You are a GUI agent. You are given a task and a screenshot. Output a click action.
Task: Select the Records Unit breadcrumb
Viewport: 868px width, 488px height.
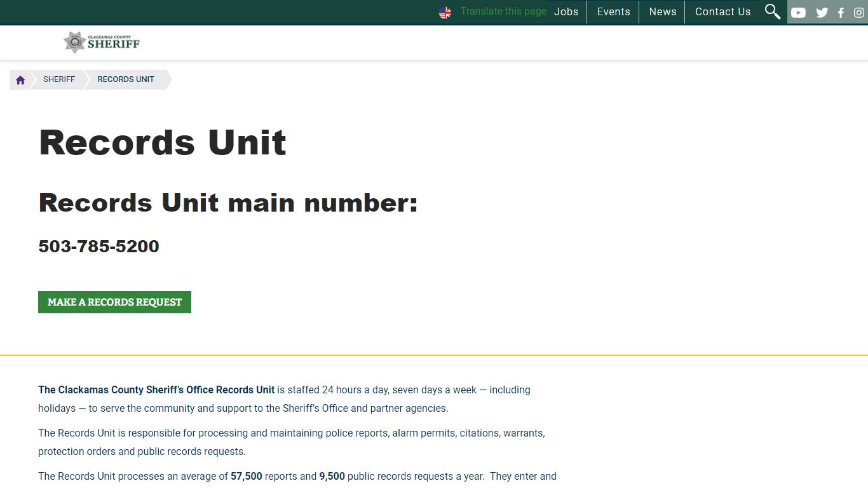tap(126, 79)
